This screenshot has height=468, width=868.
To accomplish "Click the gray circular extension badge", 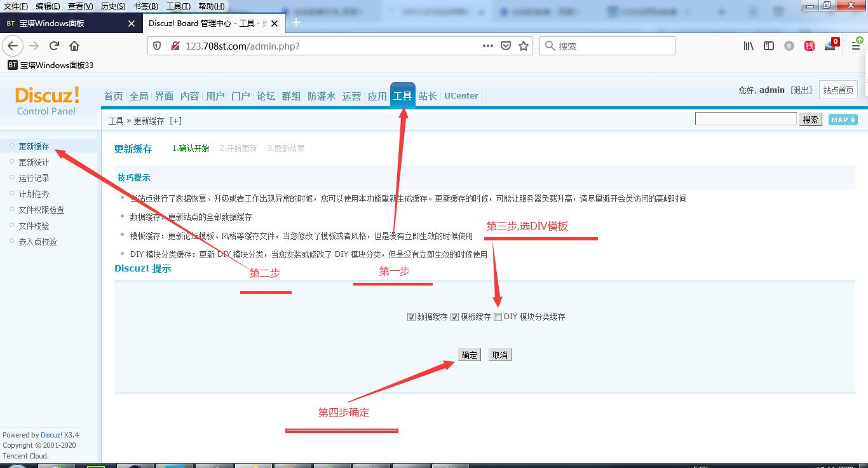I will [x=789, y=46].
